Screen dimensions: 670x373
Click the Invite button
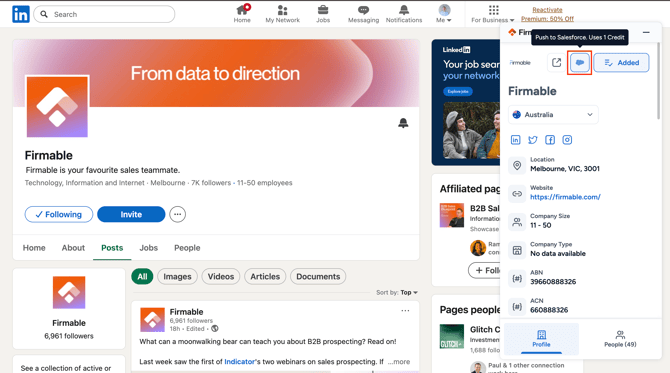tap(131, 214)
